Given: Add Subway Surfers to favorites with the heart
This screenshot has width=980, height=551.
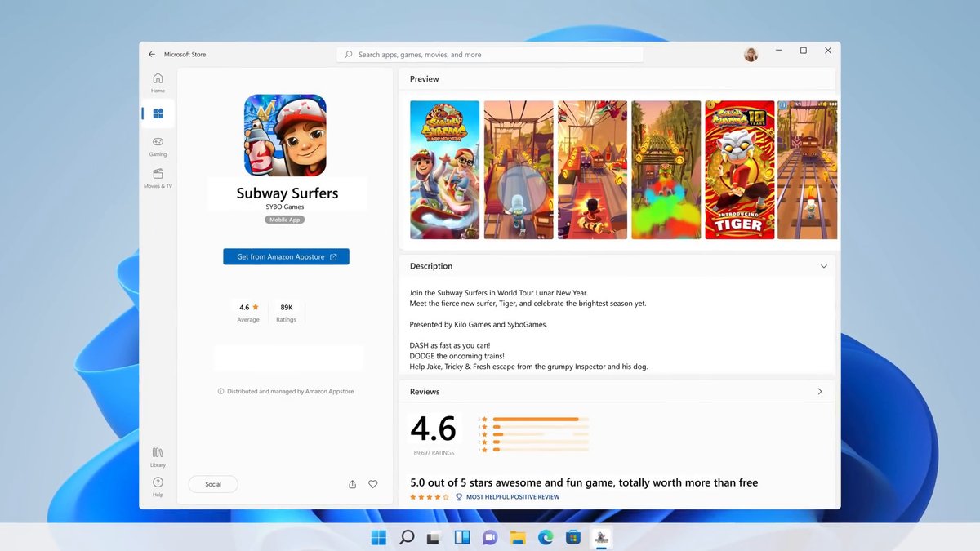Looking at the screenshot, I should tap(373, 483).
